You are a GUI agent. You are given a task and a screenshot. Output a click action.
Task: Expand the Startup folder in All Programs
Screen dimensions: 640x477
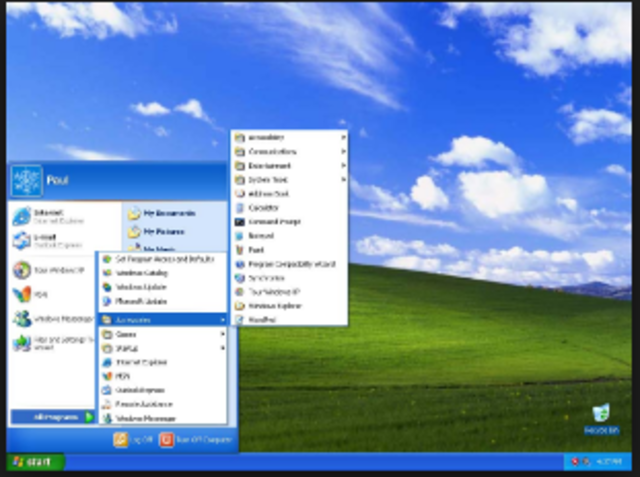pyautogui.click(x=163, y=348)
